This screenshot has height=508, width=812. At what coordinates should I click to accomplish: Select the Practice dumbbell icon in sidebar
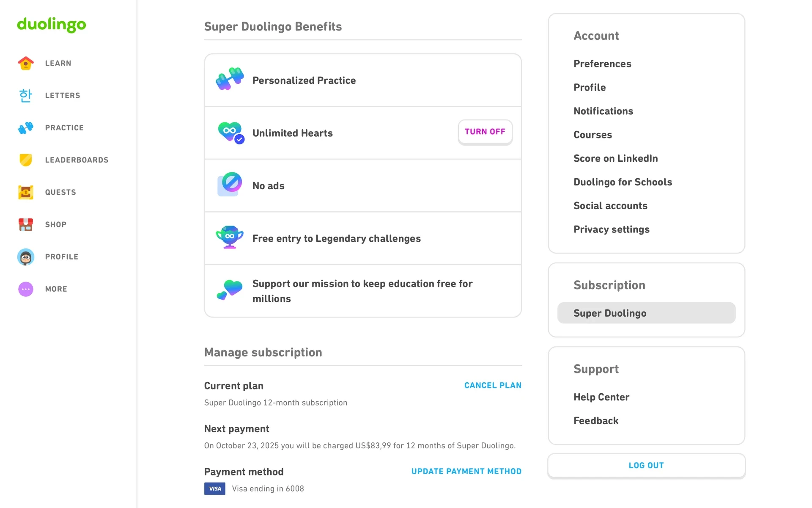point(26,127)
